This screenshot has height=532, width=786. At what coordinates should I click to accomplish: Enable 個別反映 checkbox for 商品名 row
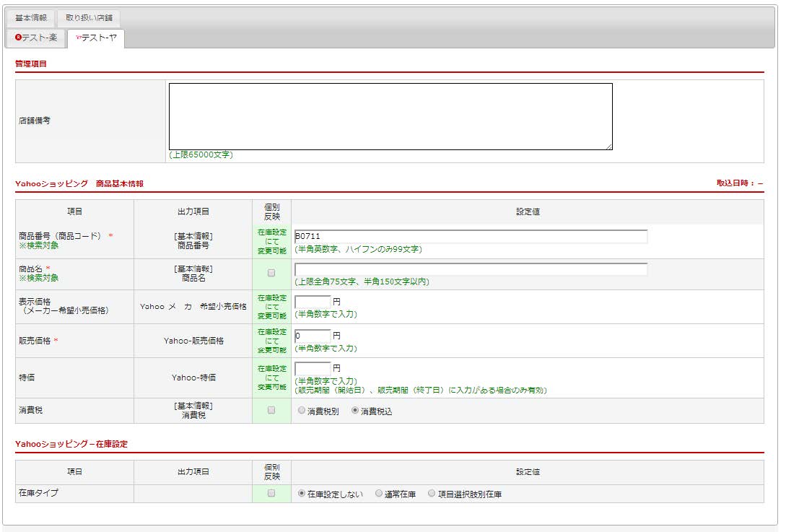(271, 273)
